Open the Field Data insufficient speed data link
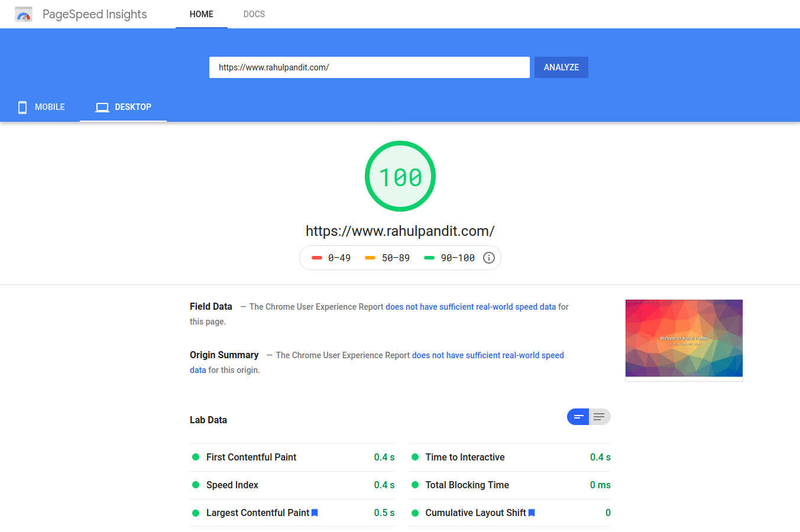This screenshot has width=800, height=532. [469, 307]
